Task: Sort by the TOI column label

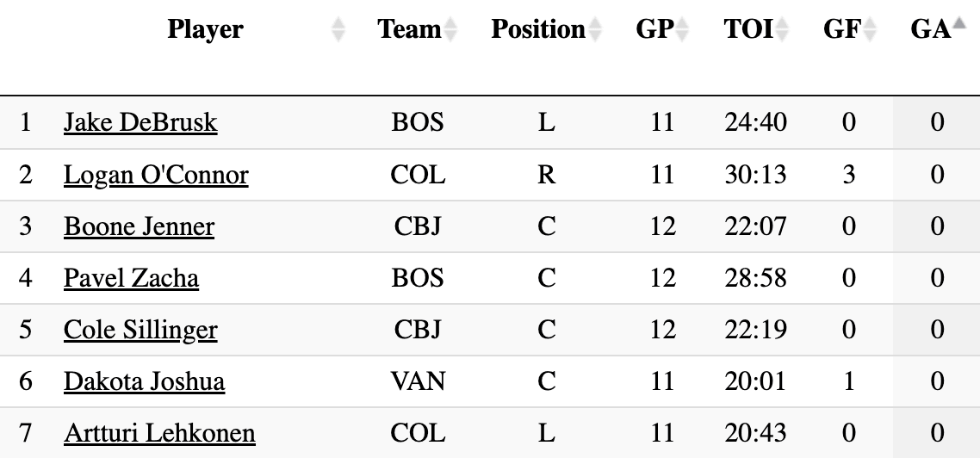Action: [x=748, y=30]
